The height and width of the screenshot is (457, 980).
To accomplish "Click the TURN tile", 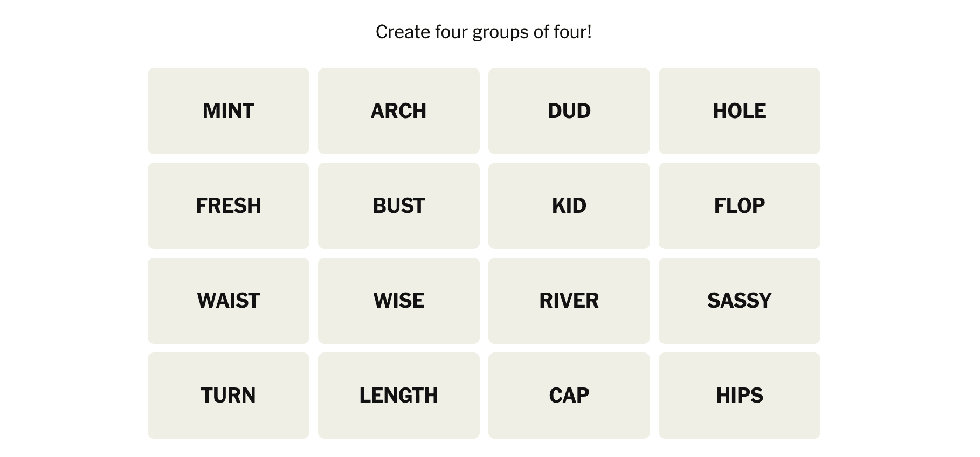I will coord(229,396).
